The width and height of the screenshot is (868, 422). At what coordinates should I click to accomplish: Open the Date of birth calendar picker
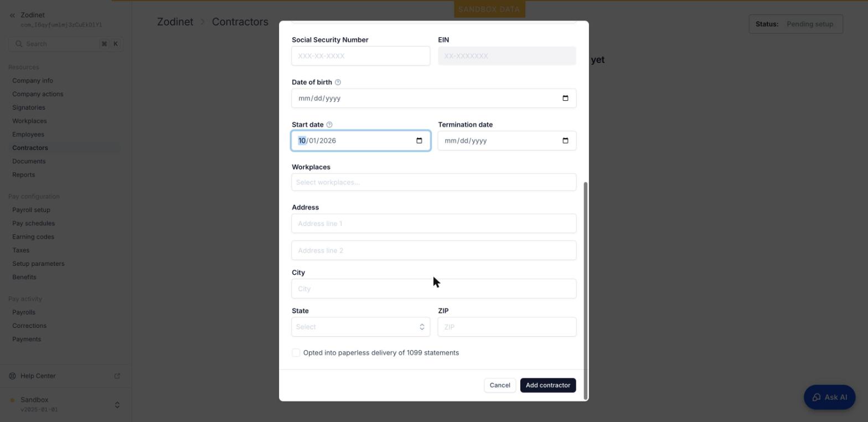click(x=565, y=99)
